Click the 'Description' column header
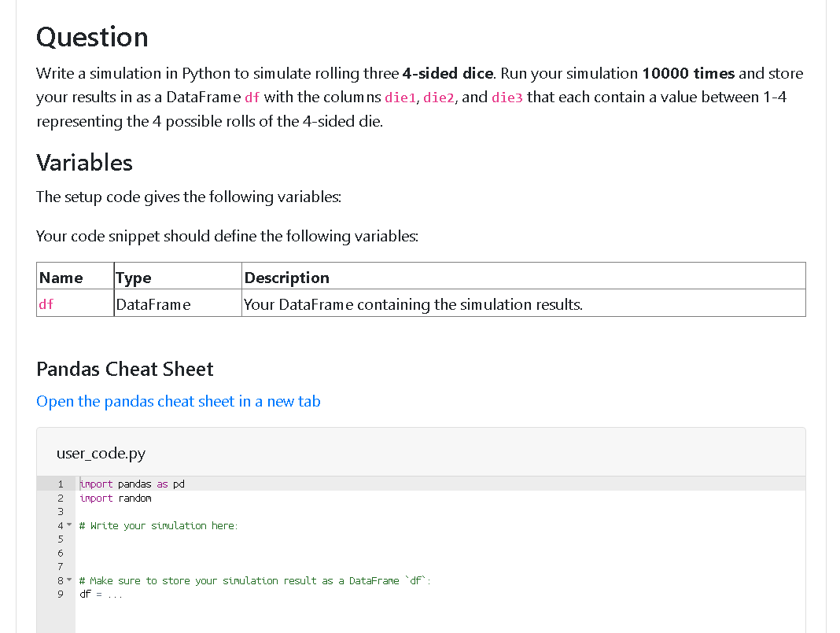Image resolution: width=840 pixels, height=633 pixels. click(x=287, y=278)
